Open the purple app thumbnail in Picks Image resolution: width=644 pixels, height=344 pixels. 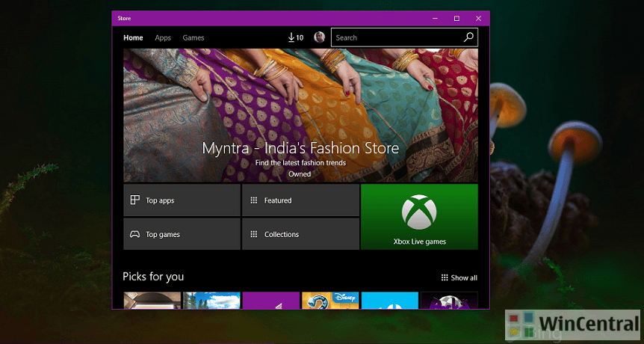(271, 301)
